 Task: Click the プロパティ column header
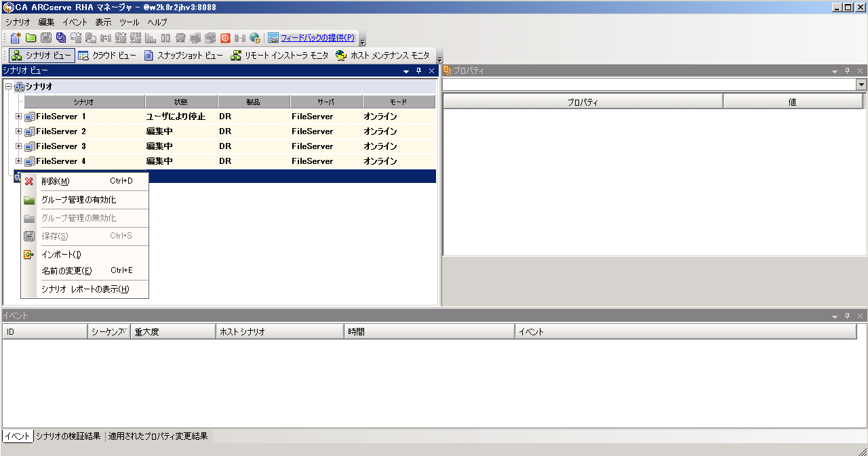(583, 102)
